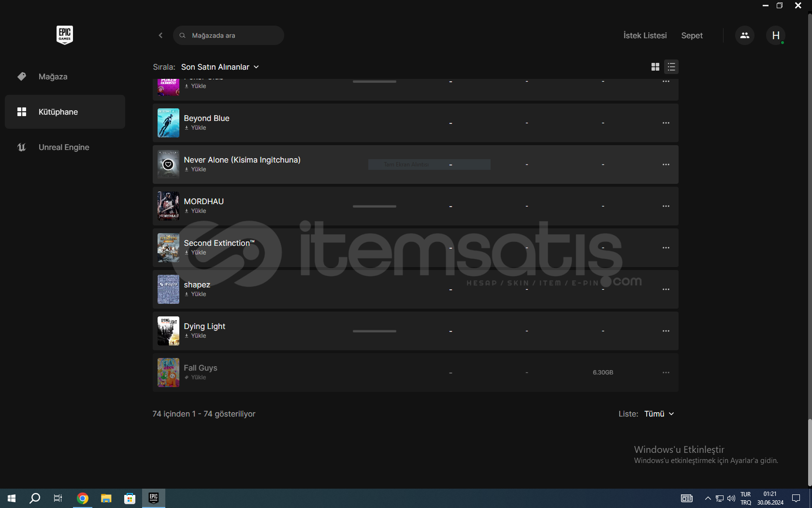
Task: Open options menu for Never Alone
Action: (666, 164)
